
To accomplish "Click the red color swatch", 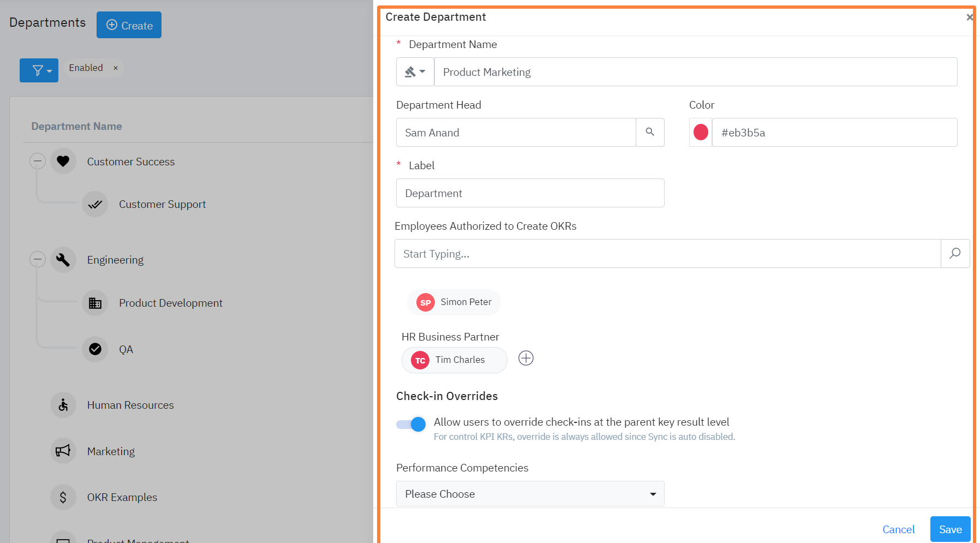I will coord(701,132).
